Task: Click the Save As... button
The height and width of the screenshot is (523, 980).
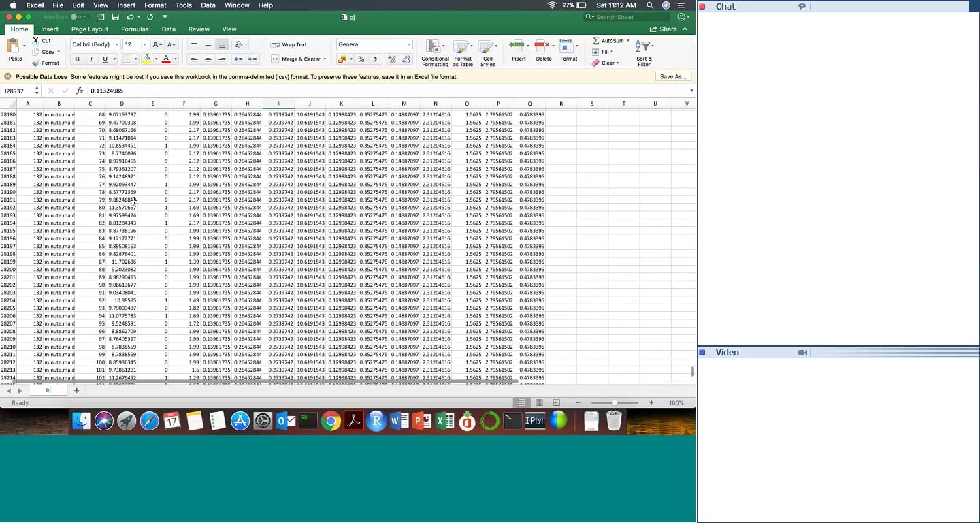Action: (x=673, y=77)
